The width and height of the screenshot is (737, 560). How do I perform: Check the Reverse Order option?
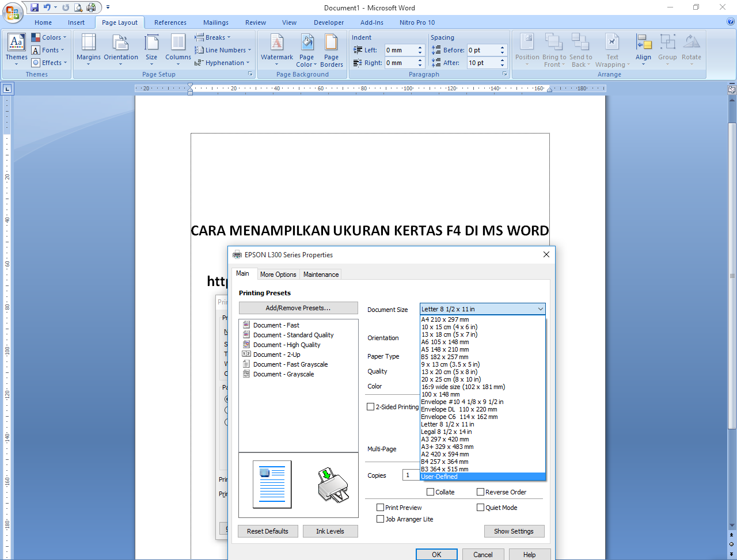coord(480,492)
